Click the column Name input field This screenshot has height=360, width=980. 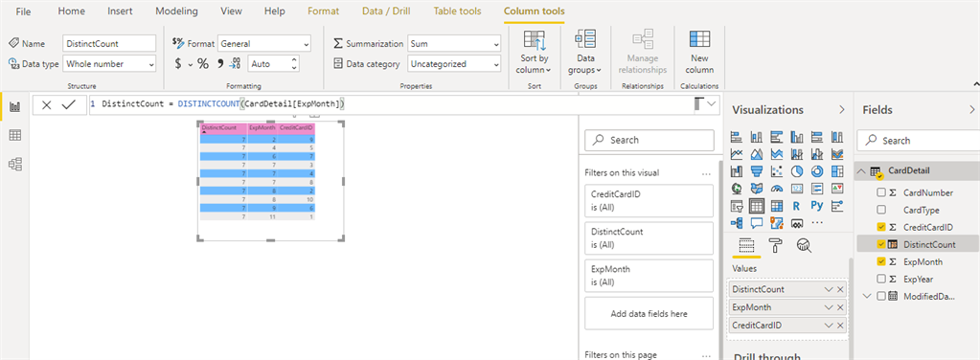pos(109,44)
